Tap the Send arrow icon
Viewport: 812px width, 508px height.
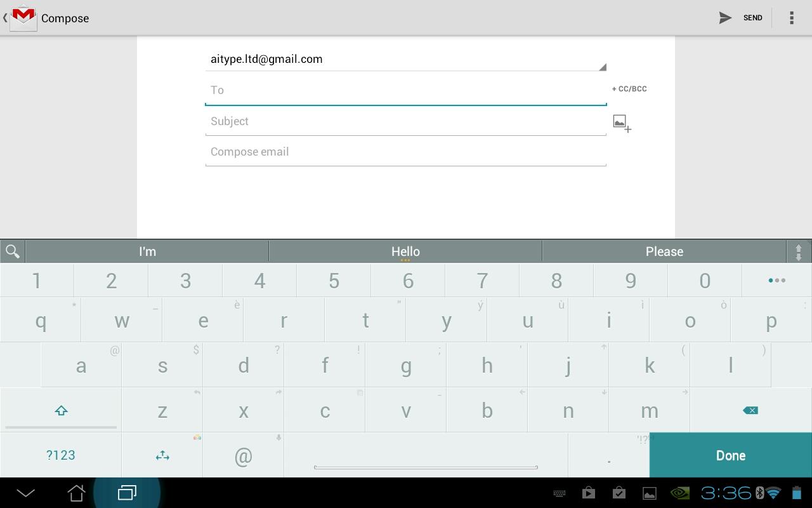click(x=725, y=18)
